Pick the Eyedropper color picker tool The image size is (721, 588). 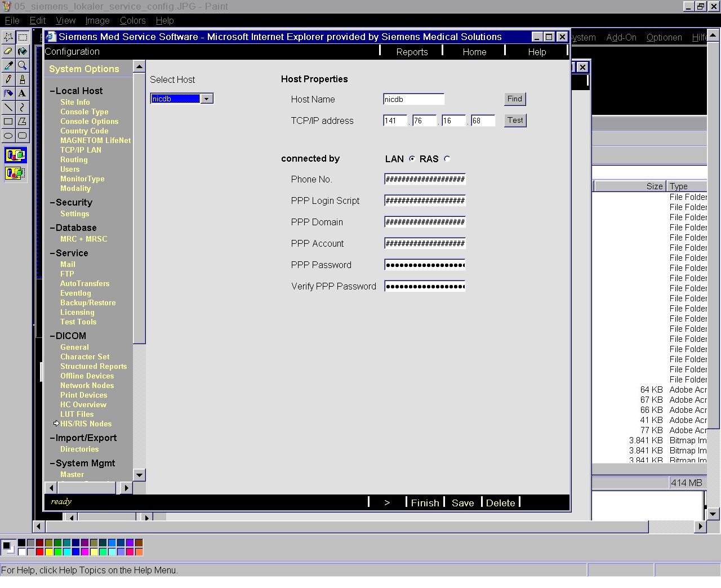pyautogui.click(x=8, y=65)
